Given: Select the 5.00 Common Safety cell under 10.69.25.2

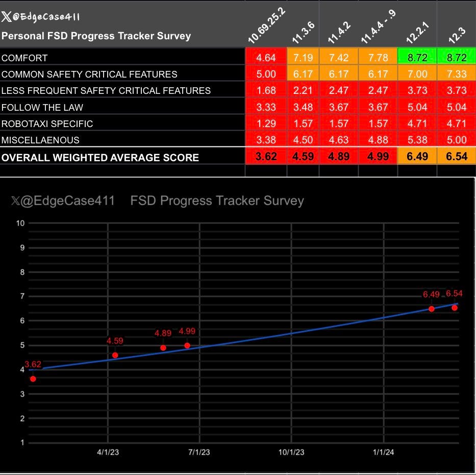Looking at the screenshot, I should coord(266,74).
